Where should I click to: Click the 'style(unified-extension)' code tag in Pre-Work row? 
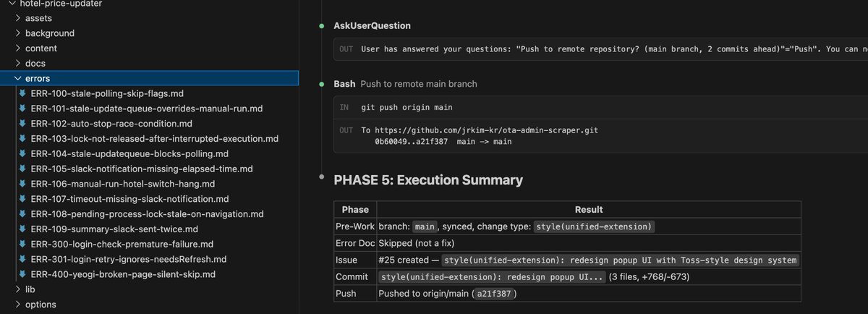click(594, 226)
